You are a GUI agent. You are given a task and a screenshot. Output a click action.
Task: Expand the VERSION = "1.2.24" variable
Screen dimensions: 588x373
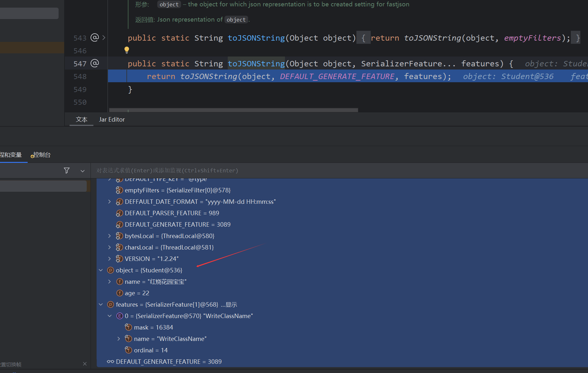click(x=110, y=259)
